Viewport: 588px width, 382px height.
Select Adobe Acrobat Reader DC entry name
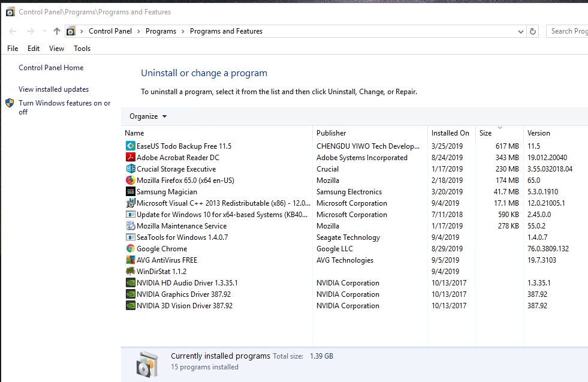point(178,158)
